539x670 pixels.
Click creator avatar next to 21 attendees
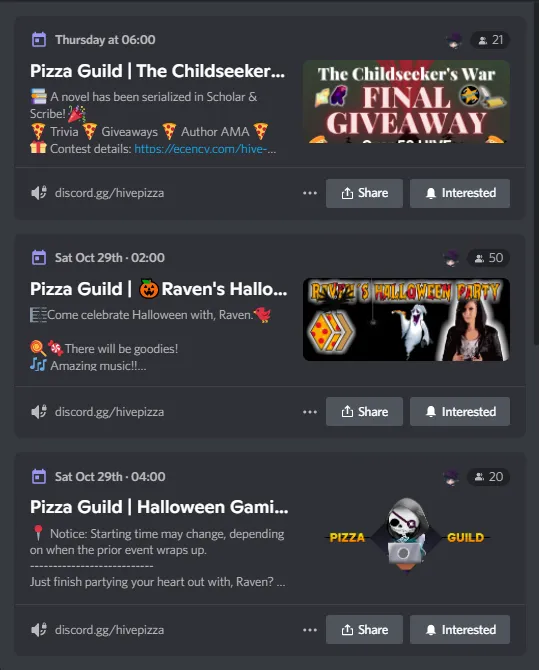(x=454, y=40)
